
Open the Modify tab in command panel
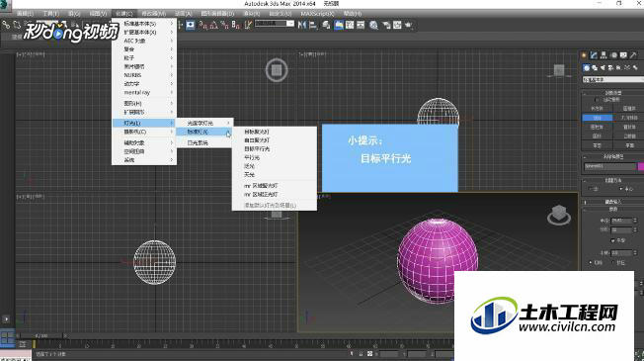(x=594, y=55)
